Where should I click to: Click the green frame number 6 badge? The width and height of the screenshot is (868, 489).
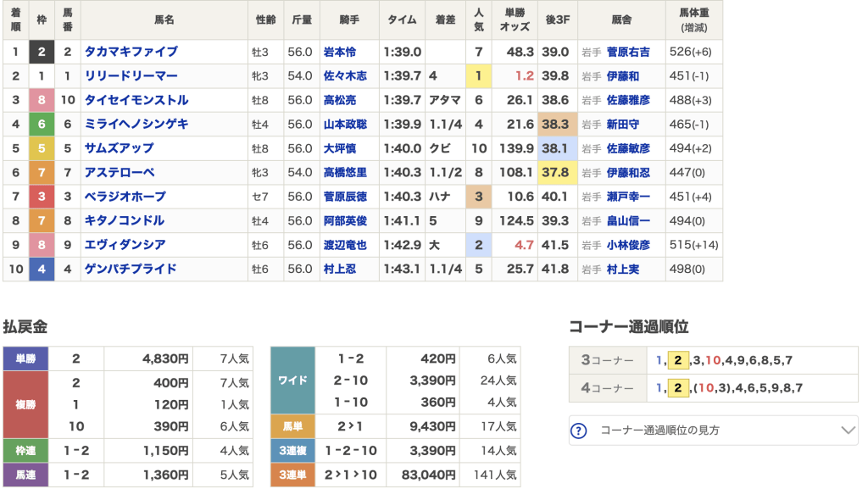click(x=42, y=124)
